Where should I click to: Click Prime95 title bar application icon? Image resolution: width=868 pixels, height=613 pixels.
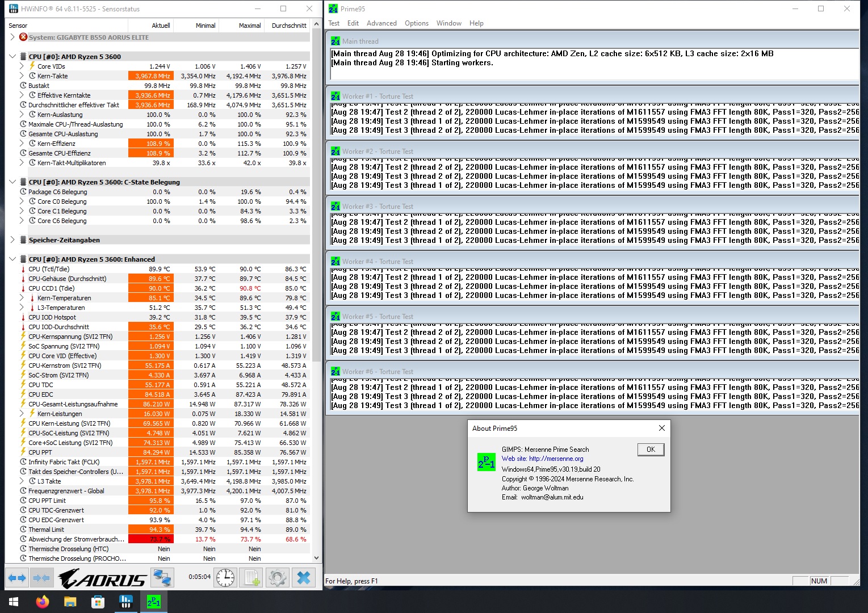[x=333, y=9]
